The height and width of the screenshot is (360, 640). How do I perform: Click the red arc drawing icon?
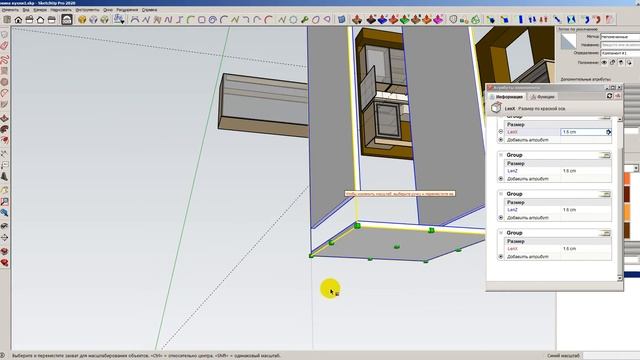(x=268, y=20)
